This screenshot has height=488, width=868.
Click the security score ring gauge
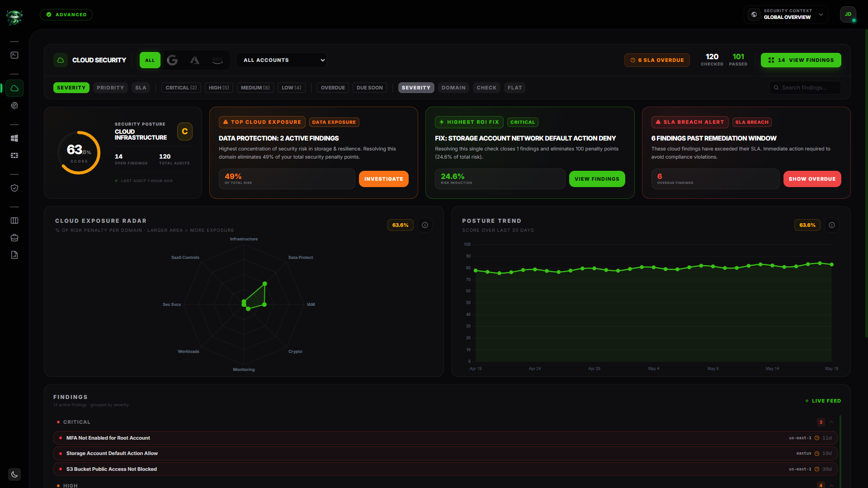79,153
